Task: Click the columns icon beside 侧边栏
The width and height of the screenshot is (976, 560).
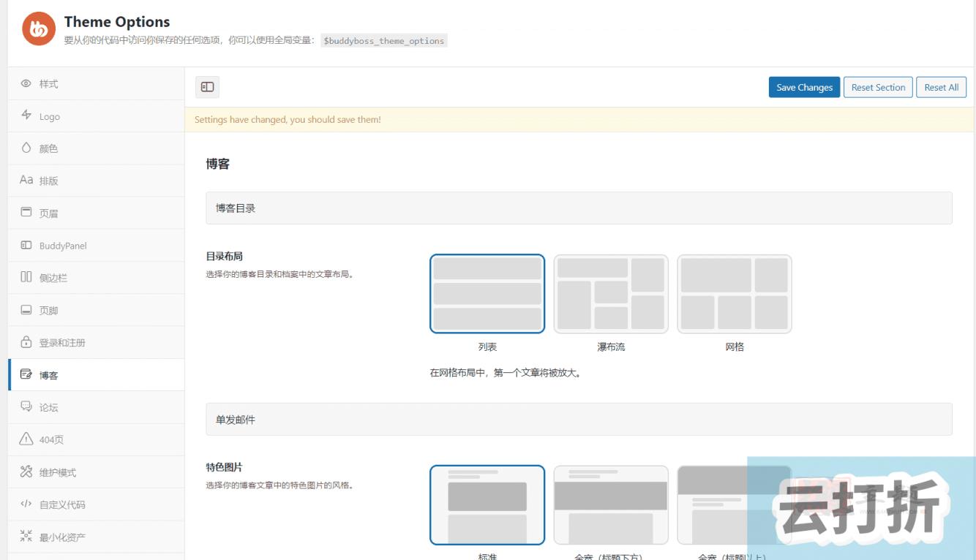Action: (x=26, y=277)
